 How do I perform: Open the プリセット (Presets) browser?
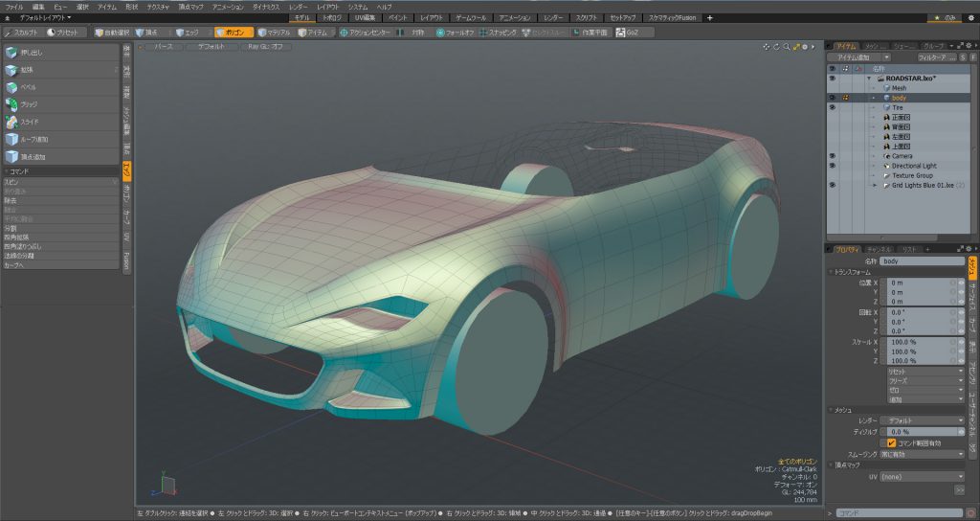(62, 33)
